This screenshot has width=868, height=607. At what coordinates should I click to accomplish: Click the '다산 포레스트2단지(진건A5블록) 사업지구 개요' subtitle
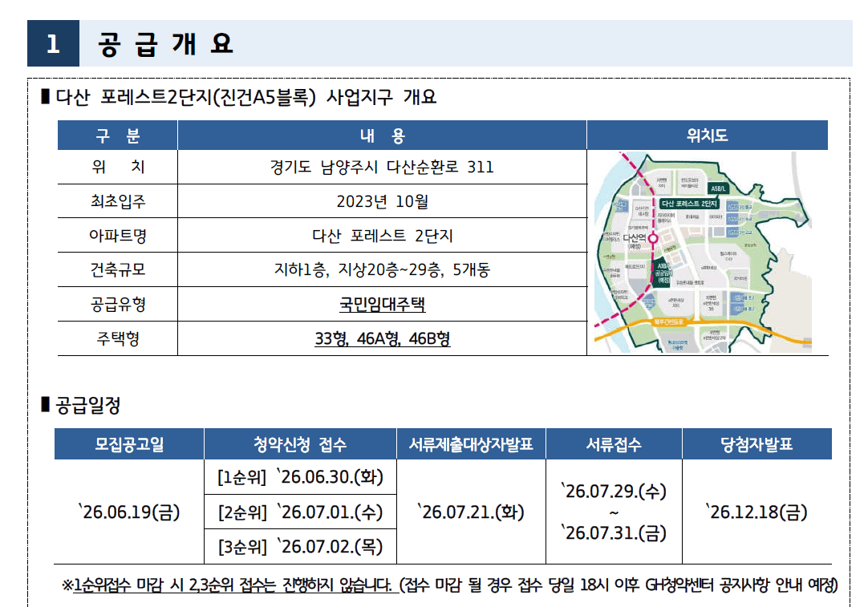245,97
